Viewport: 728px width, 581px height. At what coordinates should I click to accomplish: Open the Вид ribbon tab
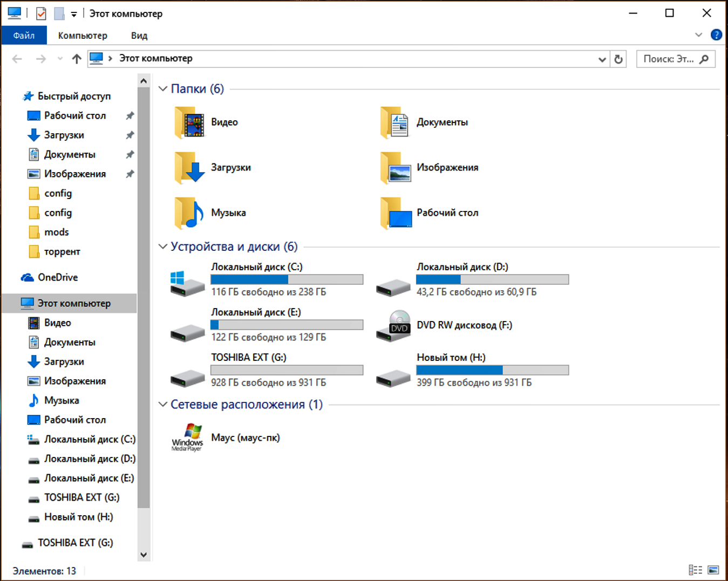click(x=139, y=35)
